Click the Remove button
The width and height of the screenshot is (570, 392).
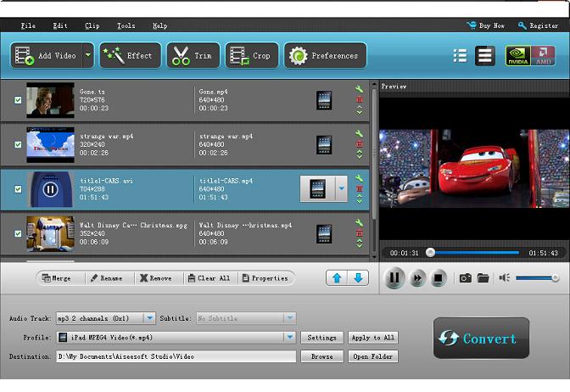click(x=155, y=278)
